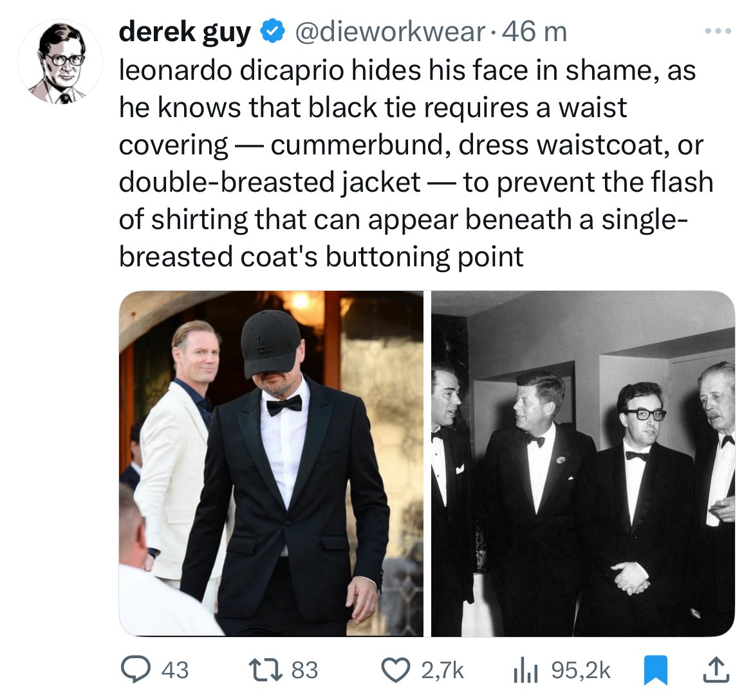Open derek guy's profile avatar
The width and height of the screenshot is (753, 700).
point(60,63)
